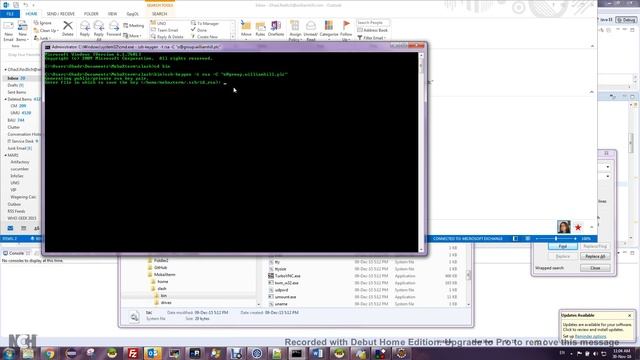The image size is (640, 360).
Task: Click the Find button in Find/Replace dialog
Action: pos(562,247)
